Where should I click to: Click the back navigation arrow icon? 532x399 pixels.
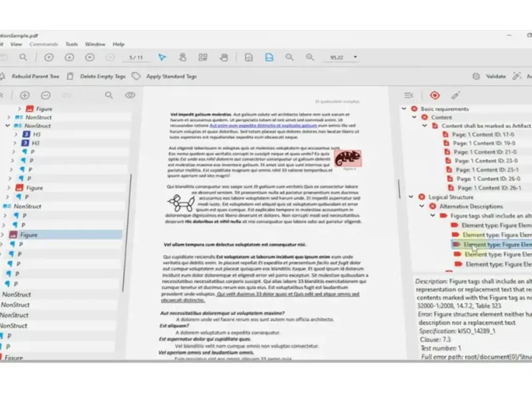pos(90,57)
